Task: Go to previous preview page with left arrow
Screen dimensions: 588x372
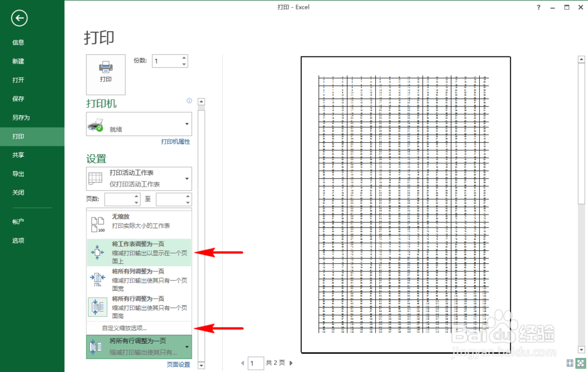Action: pyautogui.click(x=243, y=363)
